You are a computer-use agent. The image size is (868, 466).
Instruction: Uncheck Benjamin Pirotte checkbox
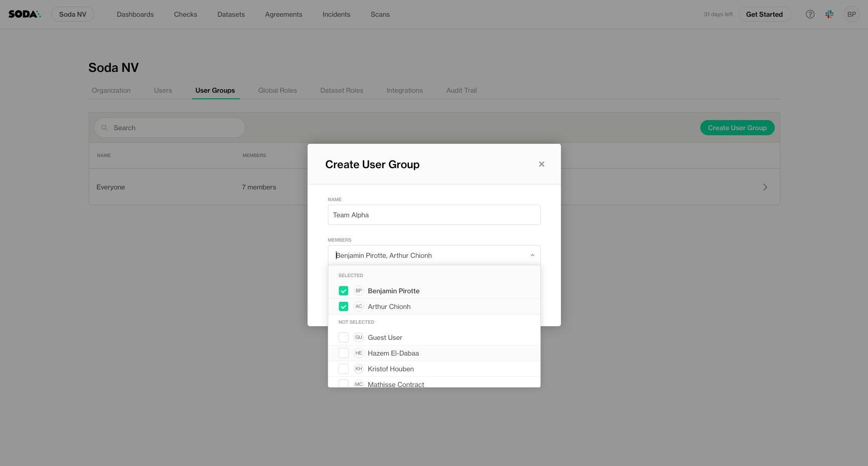[344, 291]
